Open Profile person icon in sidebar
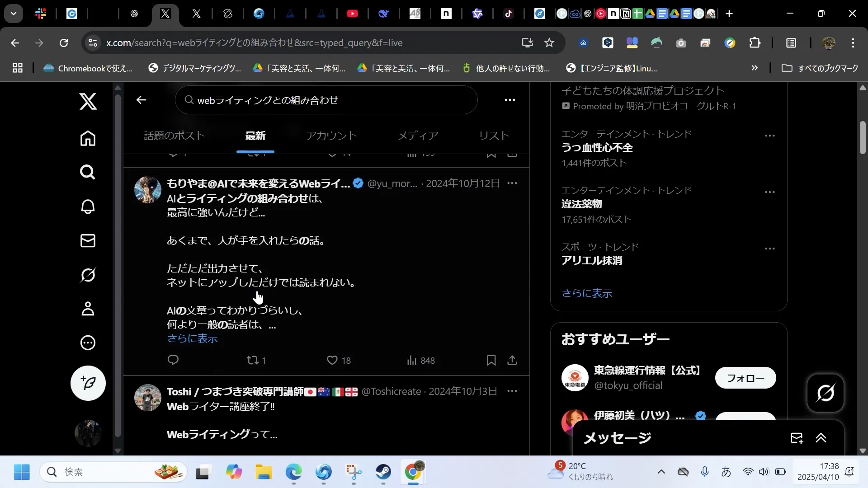The width and height of the screenshot is (868, 488). [x=88, y=309]
